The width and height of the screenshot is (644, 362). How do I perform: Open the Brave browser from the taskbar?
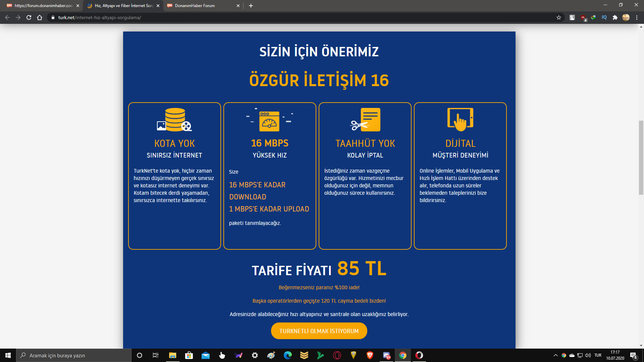click(x=370, y=355)
